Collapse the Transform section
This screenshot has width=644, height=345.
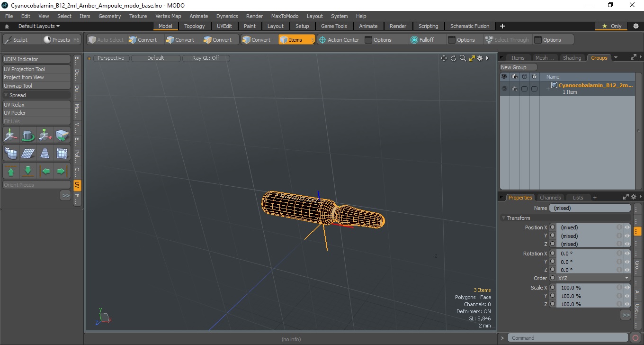click(503, 218)
